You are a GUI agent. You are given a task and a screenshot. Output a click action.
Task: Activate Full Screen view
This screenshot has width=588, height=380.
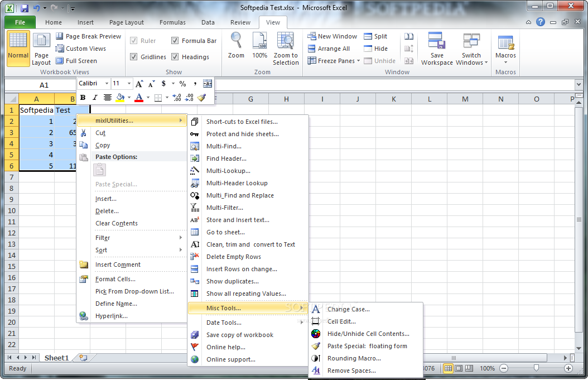pyautogui.click(x=76, y=61)
